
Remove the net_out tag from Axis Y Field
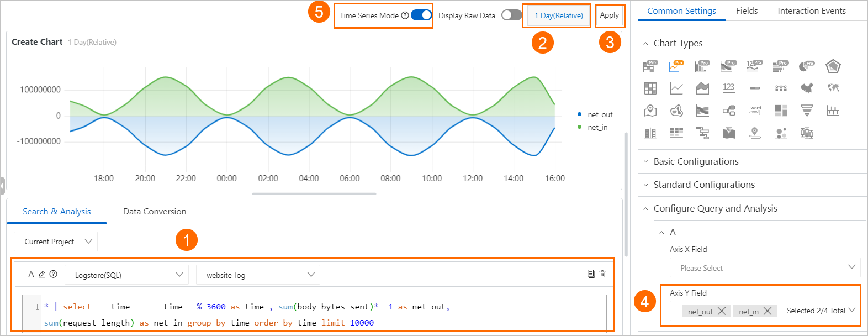[x=721, y=311]
